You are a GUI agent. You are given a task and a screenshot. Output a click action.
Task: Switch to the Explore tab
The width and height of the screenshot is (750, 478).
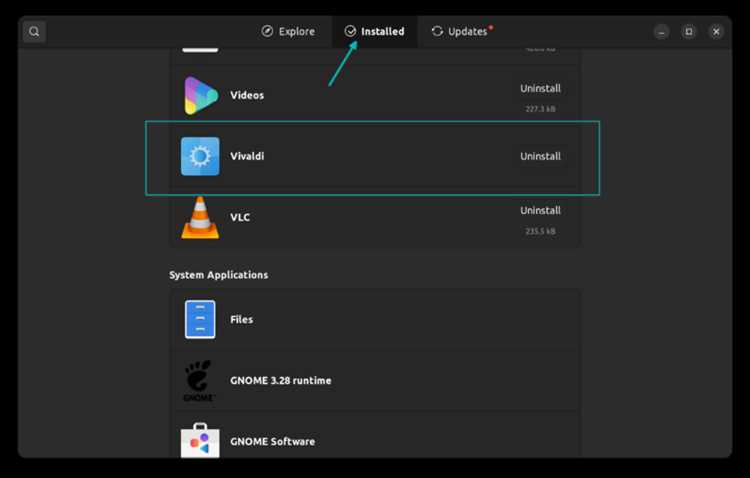coord(288,32)
